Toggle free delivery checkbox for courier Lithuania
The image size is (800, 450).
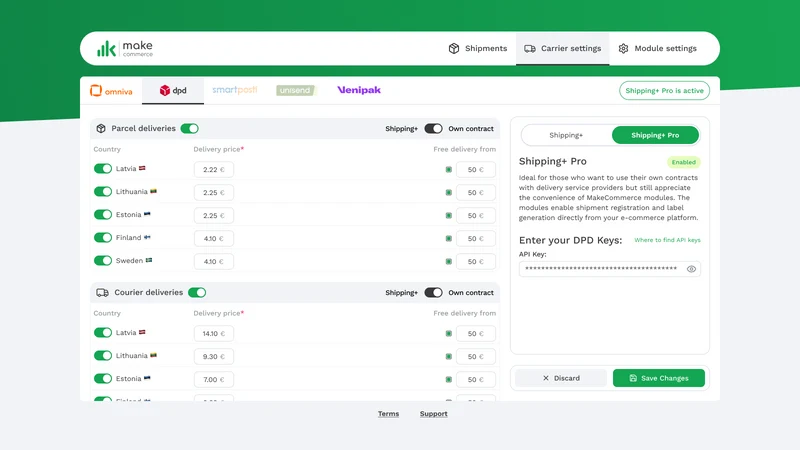coord(448,356)
